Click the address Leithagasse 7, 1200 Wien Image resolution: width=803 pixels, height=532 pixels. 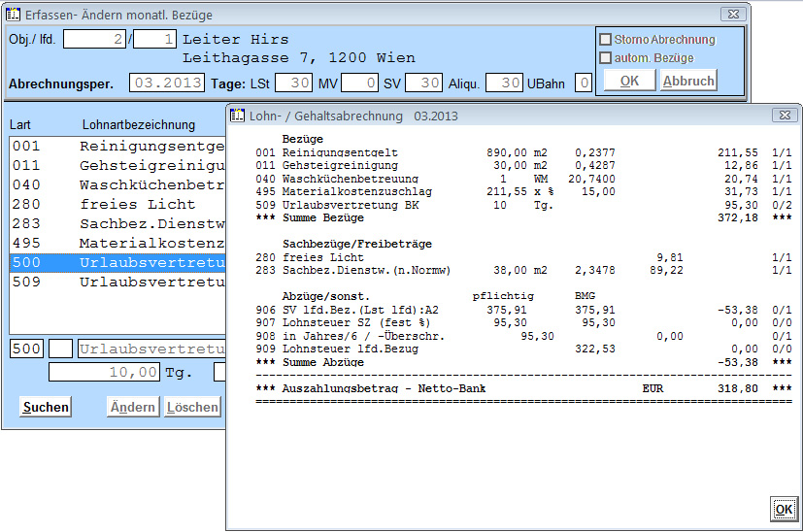pos(298,57)
